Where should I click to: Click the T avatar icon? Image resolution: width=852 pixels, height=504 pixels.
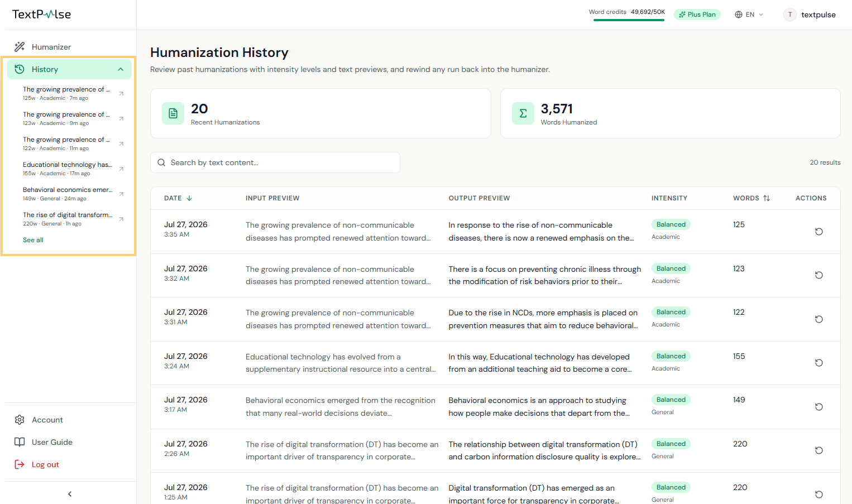(790, 15)
